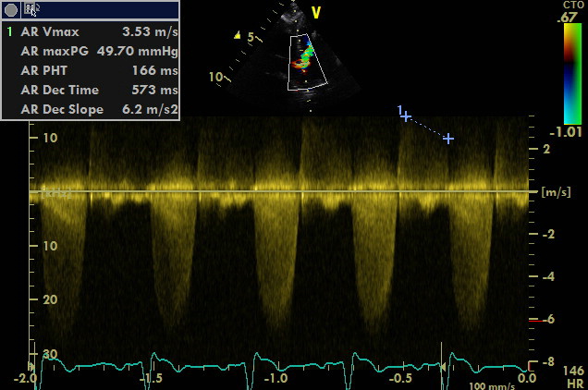
Task: Click the -1.0 second timeline mark
Action: click(276, 379)
